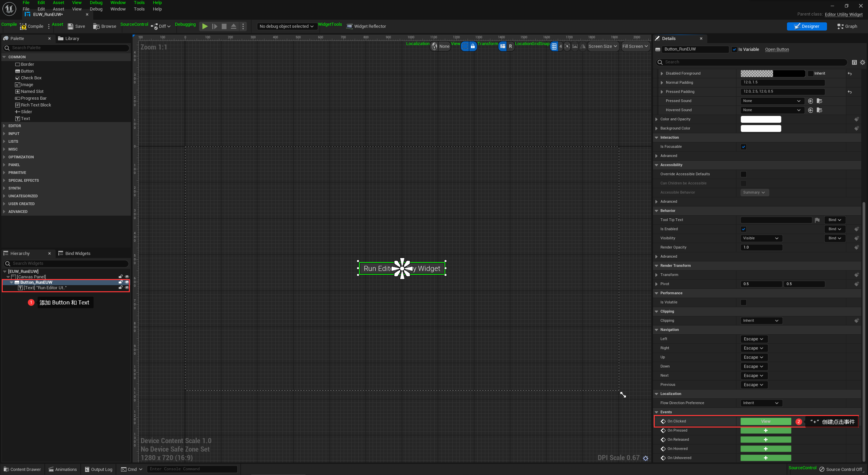Click the Compile toolbar icon
The width and height of the screenshot is (868, 475).
click(x=23, y=26)
